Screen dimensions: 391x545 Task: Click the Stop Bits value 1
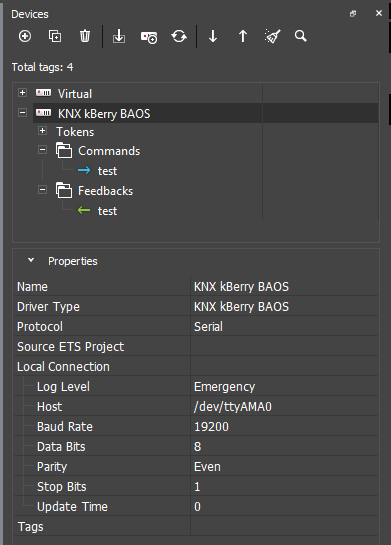pyautogui.click(x=284, y=487)
